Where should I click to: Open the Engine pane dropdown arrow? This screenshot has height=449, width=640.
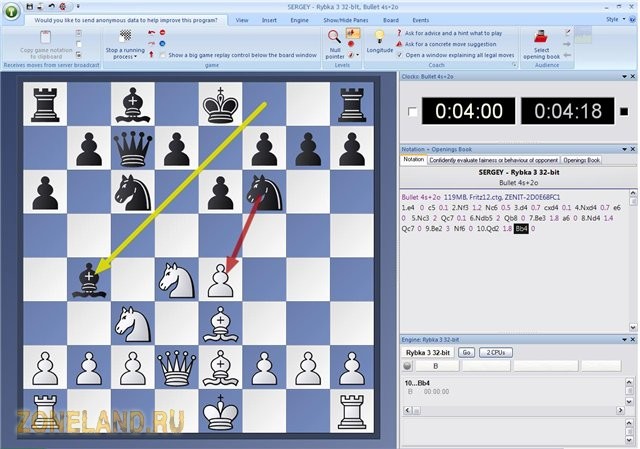coord(624,340)
